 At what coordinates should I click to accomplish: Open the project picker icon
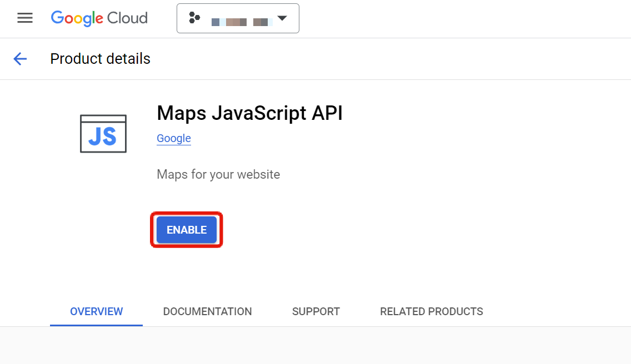pos(194,18)
